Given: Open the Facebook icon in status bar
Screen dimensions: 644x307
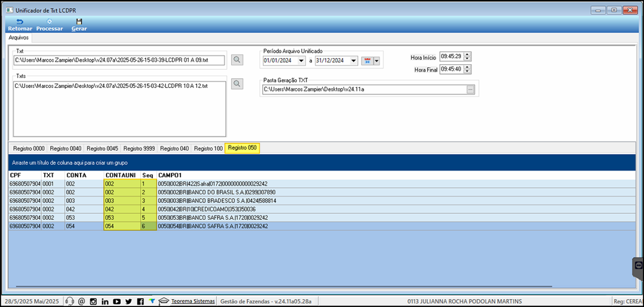Looking at the screenshot, I should pos(141,302).
